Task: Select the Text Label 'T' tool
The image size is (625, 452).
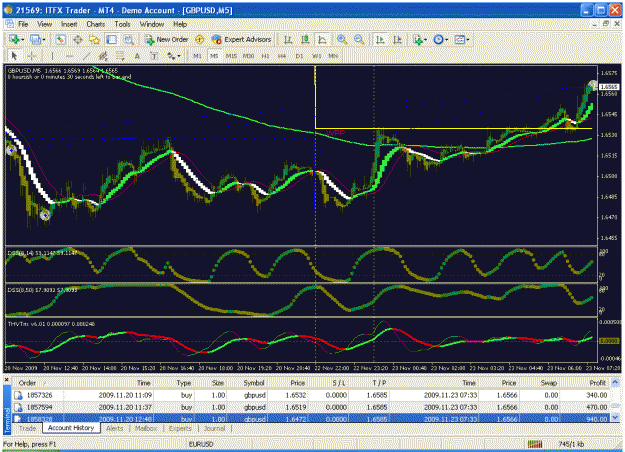Action: tap(154, 56)
